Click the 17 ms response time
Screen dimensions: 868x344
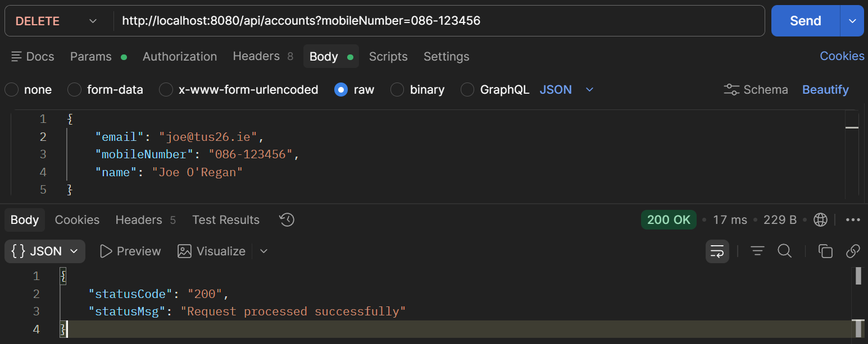tap(730, 220)
